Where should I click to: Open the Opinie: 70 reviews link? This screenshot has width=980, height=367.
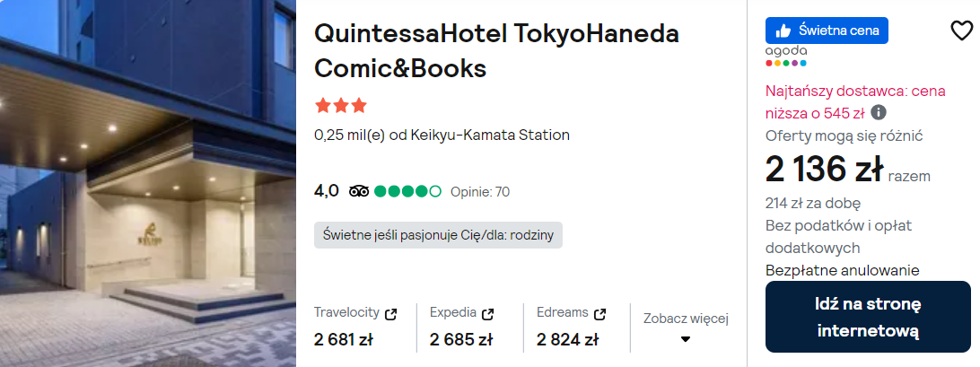(479, 191)
